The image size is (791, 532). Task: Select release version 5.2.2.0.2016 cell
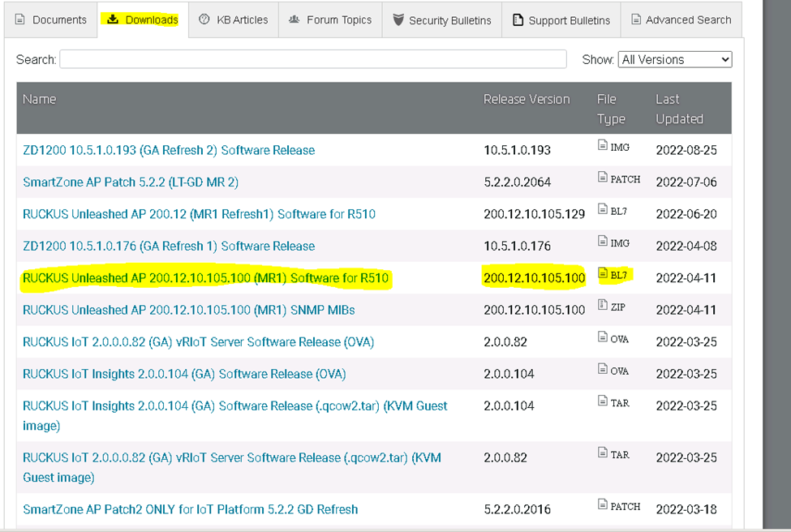pyautogui.click(x=517, y=509)
